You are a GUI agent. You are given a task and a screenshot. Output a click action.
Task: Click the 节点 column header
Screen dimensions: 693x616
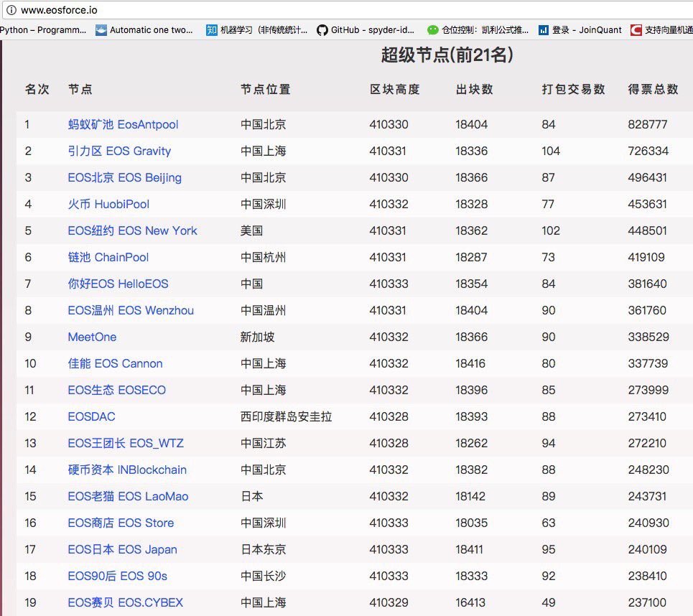click(80, 89)
